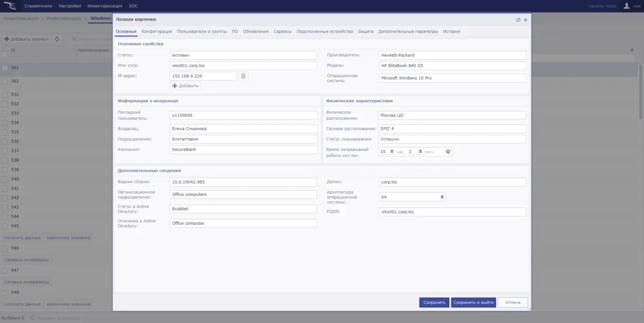The height and width of the screenshot is (323, 644).
Task: Clear the uptime field with the X icon
Action: tap(448, 151)
